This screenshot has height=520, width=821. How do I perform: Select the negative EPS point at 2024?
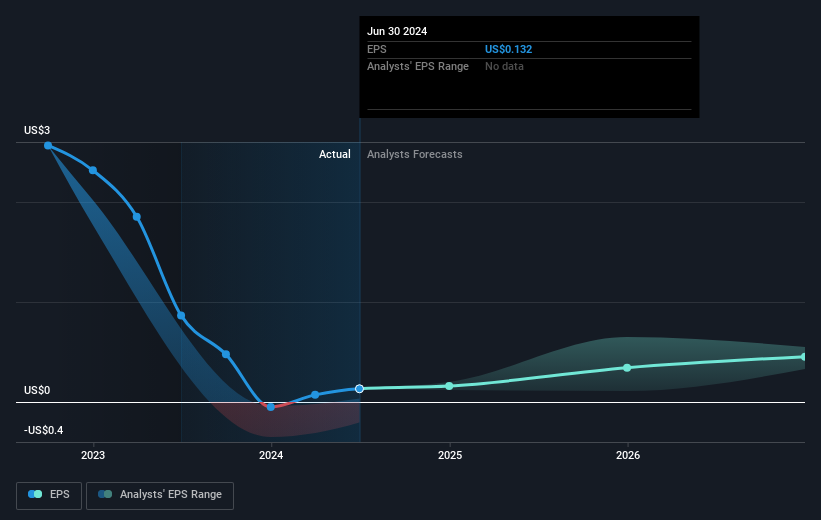coord(271,407)
